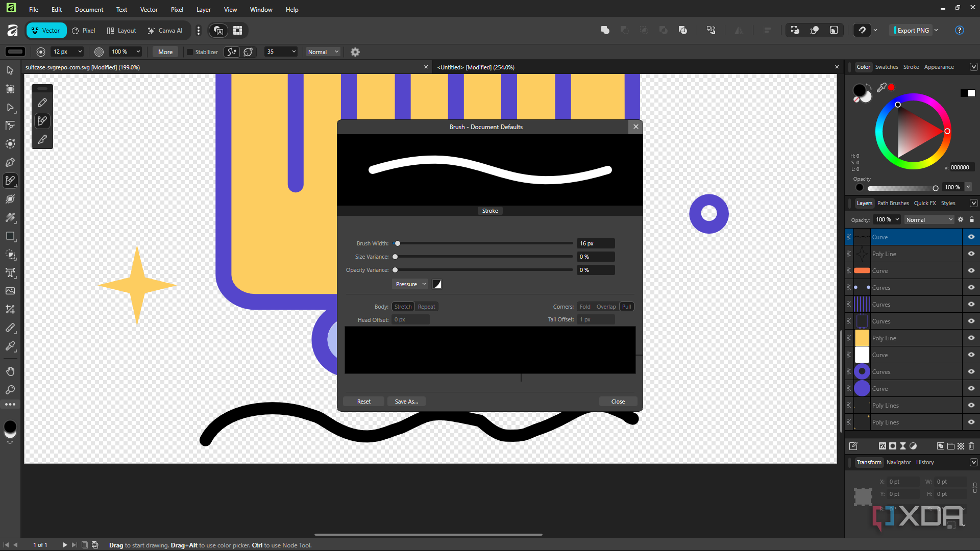The width and height of the screenshot is (980, 551).
Task: Set brush corners to Overlap
Action: tap(606, 307)
